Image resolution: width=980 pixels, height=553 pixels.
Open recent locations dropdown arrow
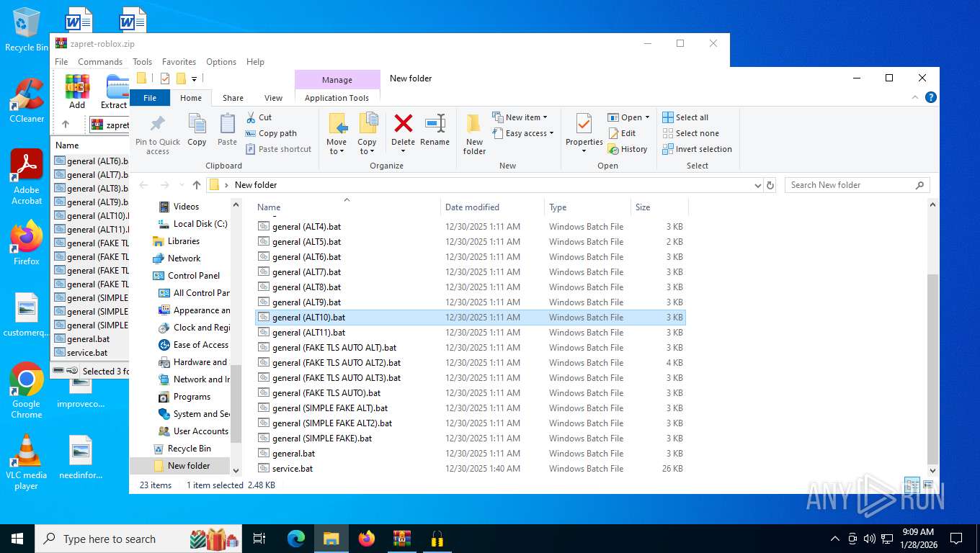(x=181, y=185)
